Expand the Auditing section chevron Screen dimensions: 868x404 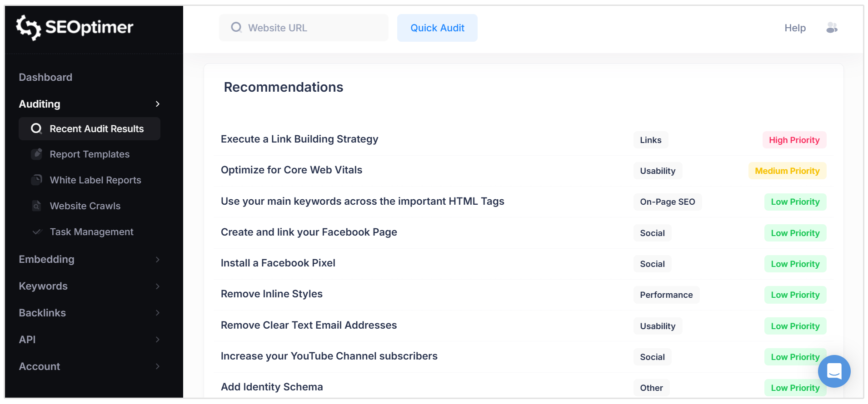tap(157, 104)
